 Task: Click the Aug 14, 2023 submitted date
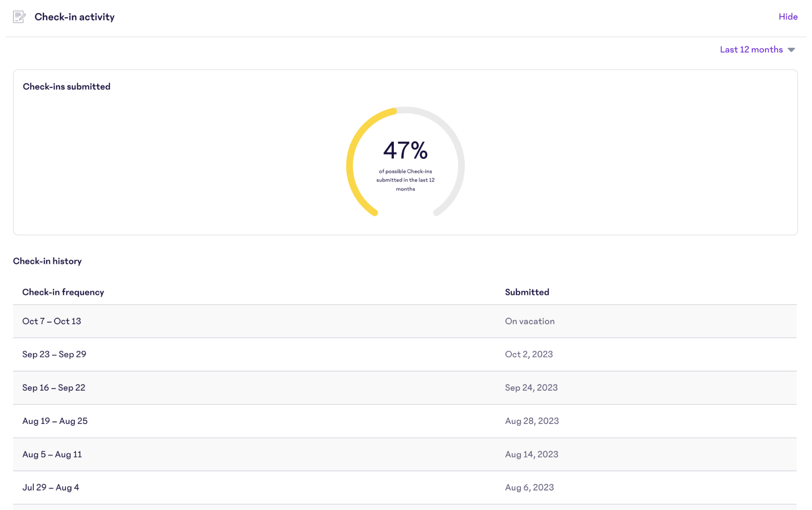531,454
